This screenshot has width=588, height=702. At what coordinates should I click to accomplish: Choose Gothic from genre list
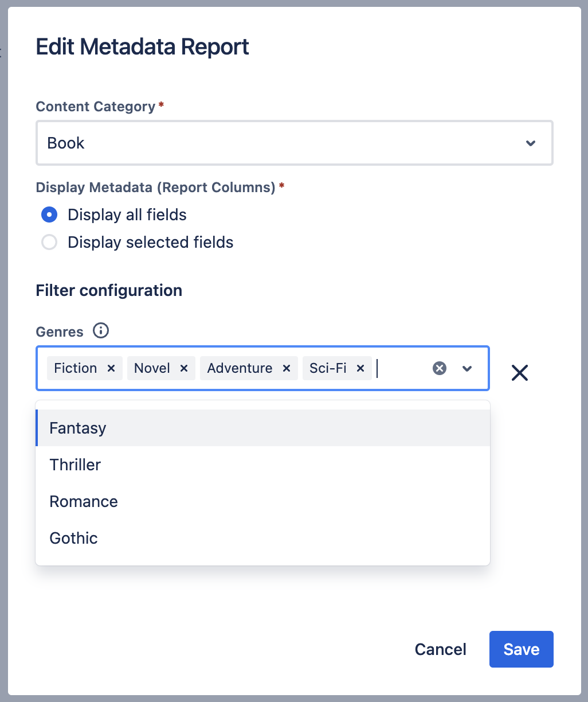point(73,538)
